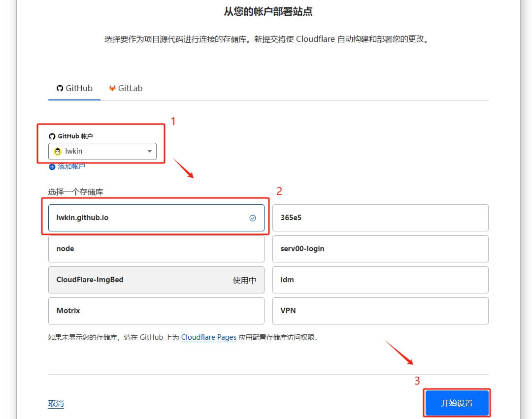
Task: Click the GitHub logo icon in the tab
Action: pos(60,89)
